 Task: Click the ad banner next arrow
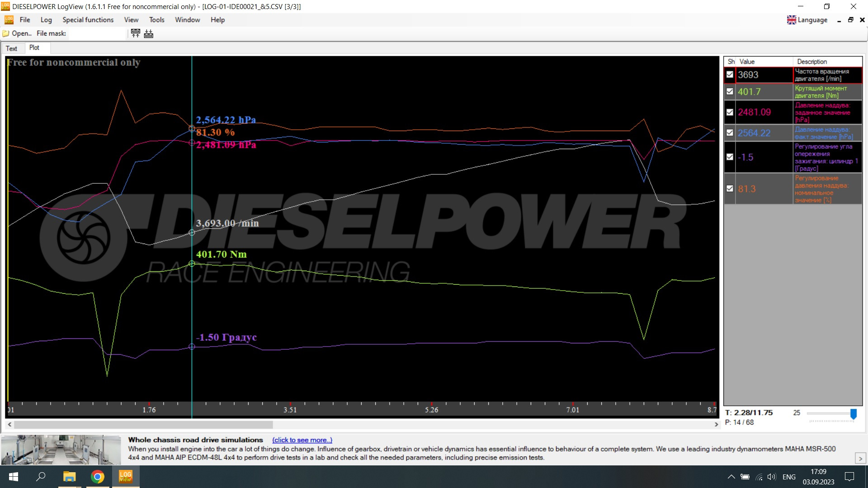tap(860, 458)
